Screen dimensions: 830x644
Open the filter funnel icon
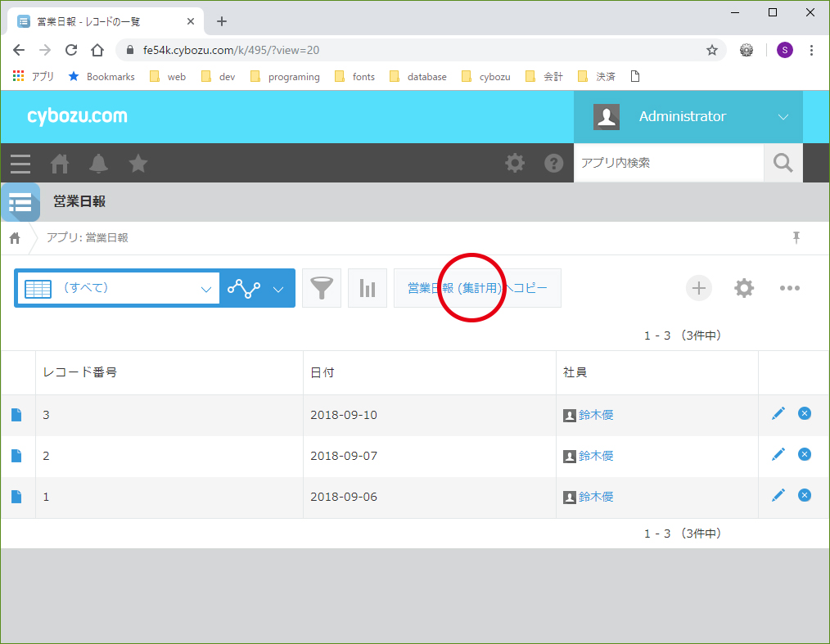[322, 288]
